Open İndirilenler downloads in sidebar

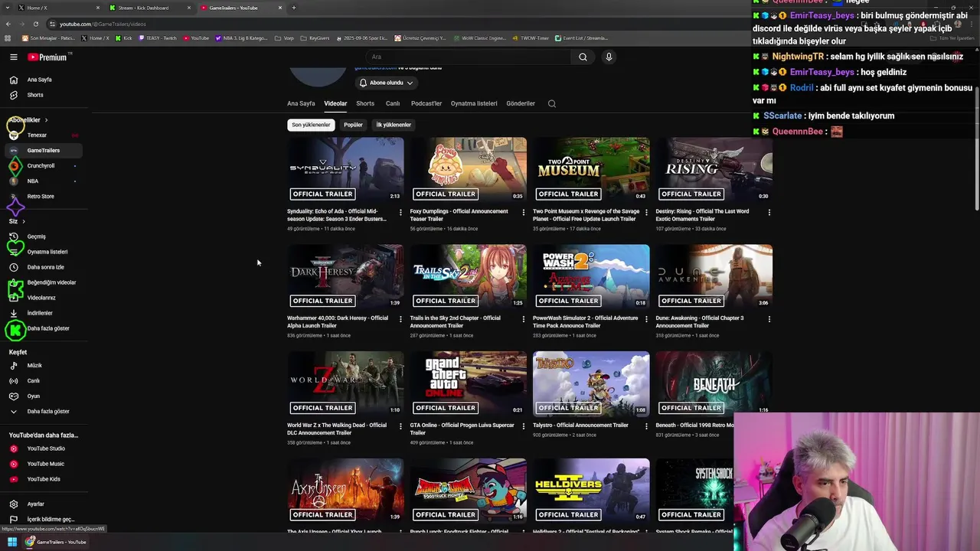point(40,313)
